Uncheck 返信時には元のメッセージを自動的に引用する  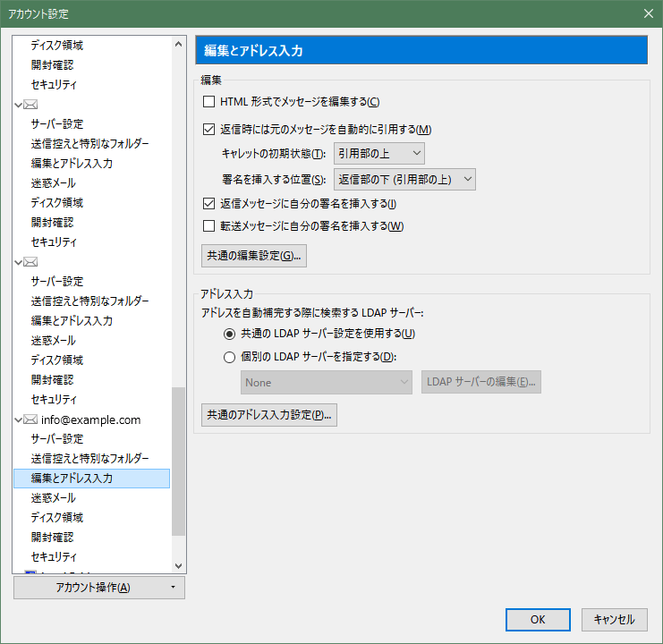209,130
